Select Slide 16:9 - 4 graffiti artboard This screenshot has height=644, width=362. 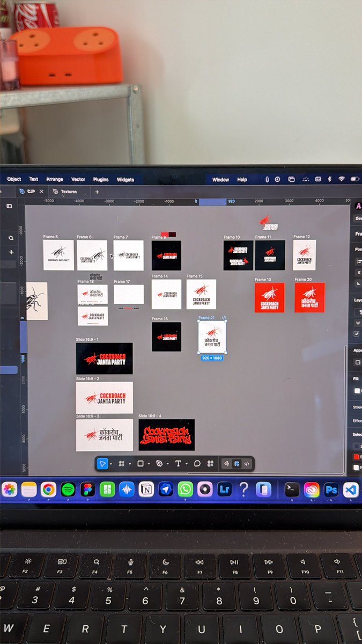(x=167, y=435)
